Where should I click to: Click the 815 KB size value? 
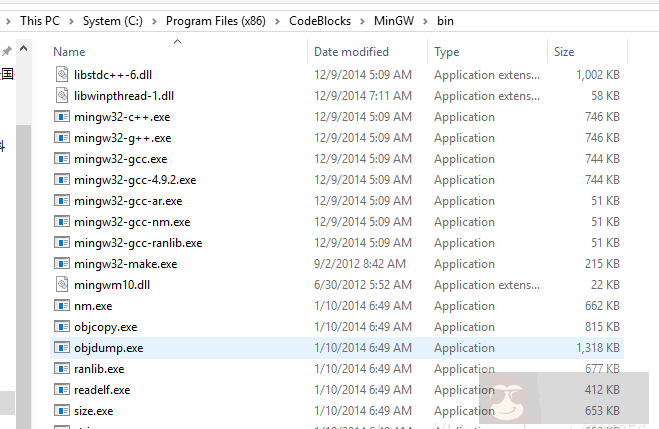click(602, 326)
